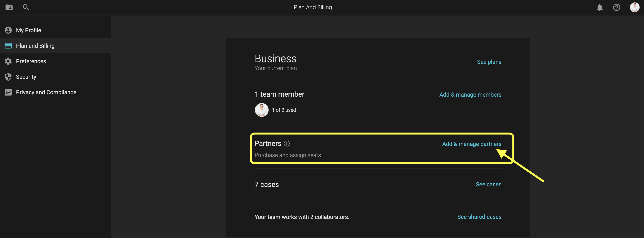Viewport: 644px width, 238px height.
Task: Open the See shared cases link
Action: coord(479,217)
